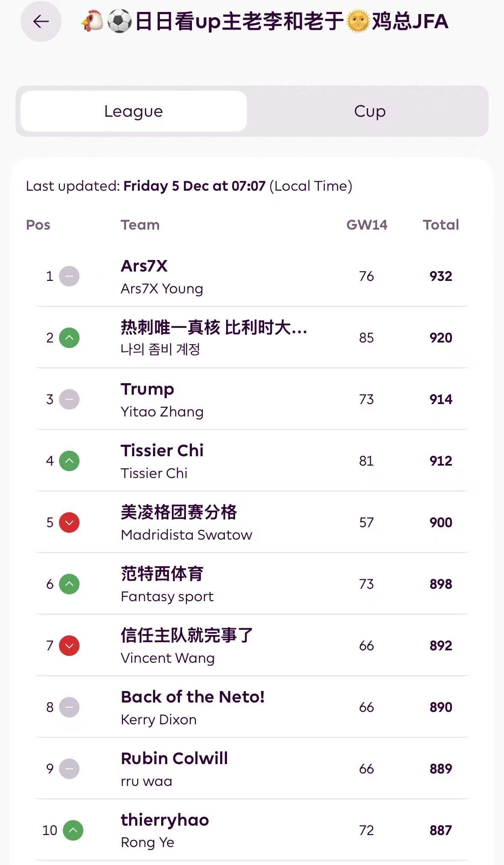Click the green up arrow at position 2
The height and width of the screenshot is (865, 504).
pyautogui.click(x=69, y=338)
